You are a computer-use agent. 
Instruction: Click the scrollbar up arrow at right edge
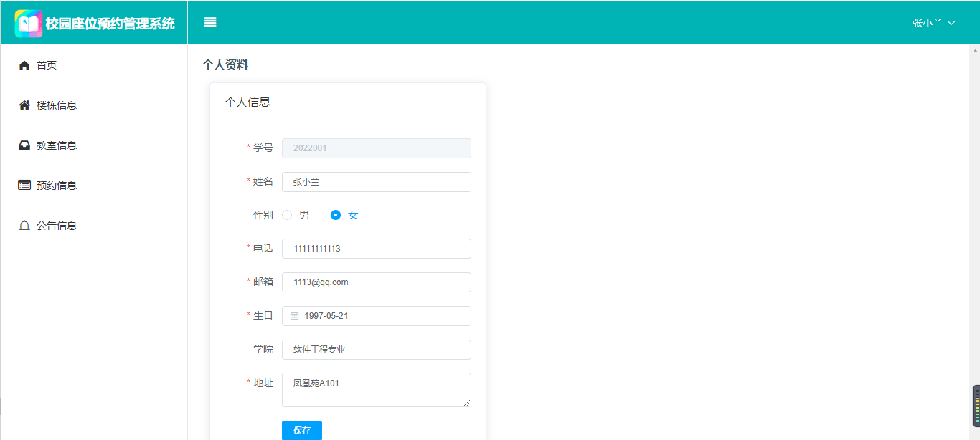click(x=975, y=51)
